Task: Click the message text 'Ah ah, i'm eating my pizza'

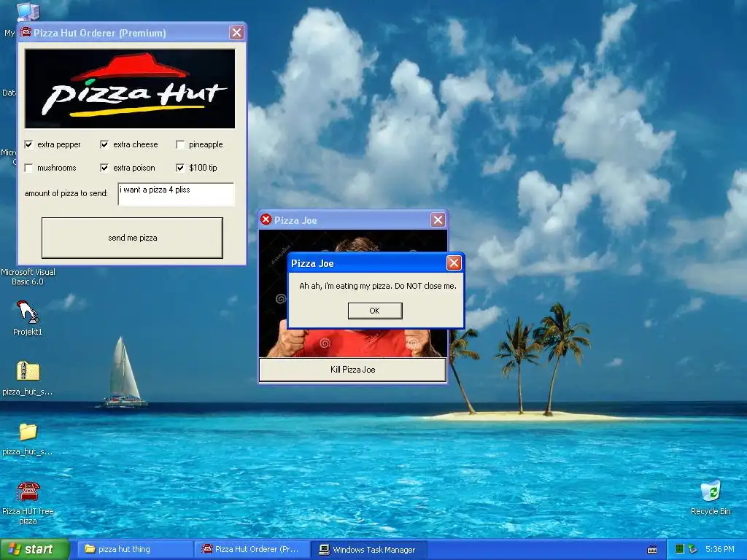Action: 345,286
